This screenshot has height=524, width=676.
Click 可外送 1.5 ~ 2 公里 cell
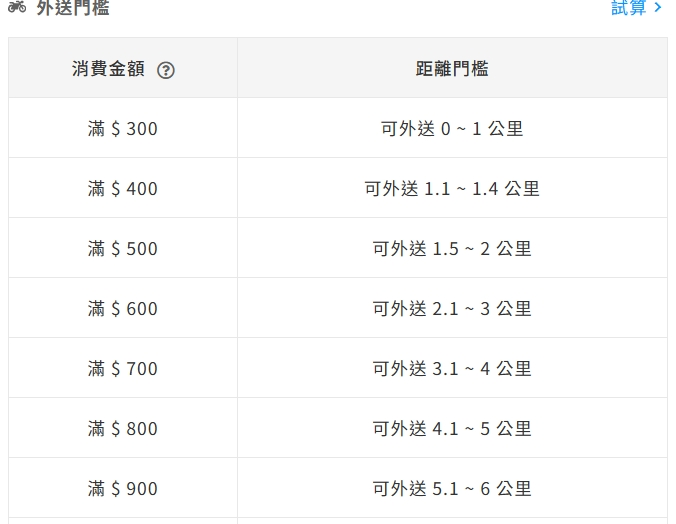452,248
